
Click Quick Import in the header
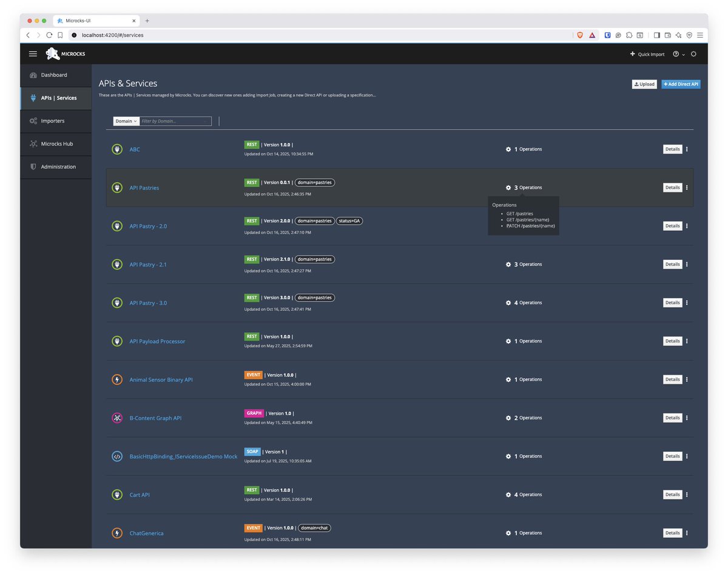click(647, 54)
